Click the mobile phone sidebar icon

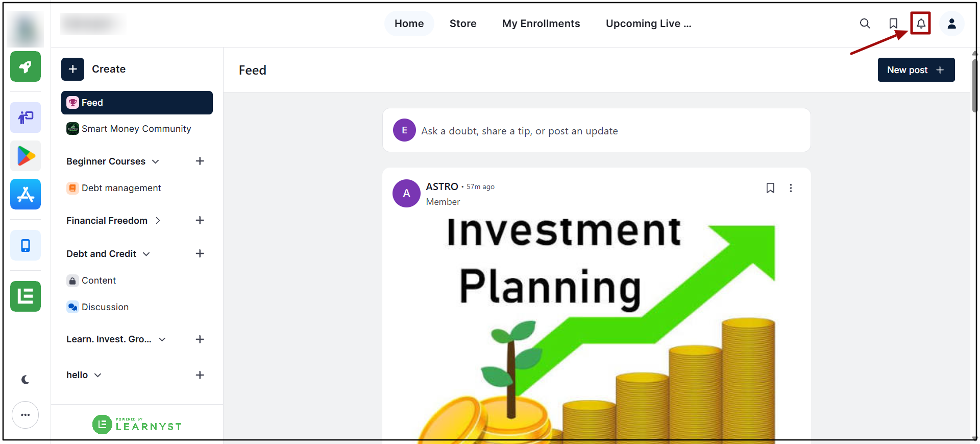tap(26, 245)
